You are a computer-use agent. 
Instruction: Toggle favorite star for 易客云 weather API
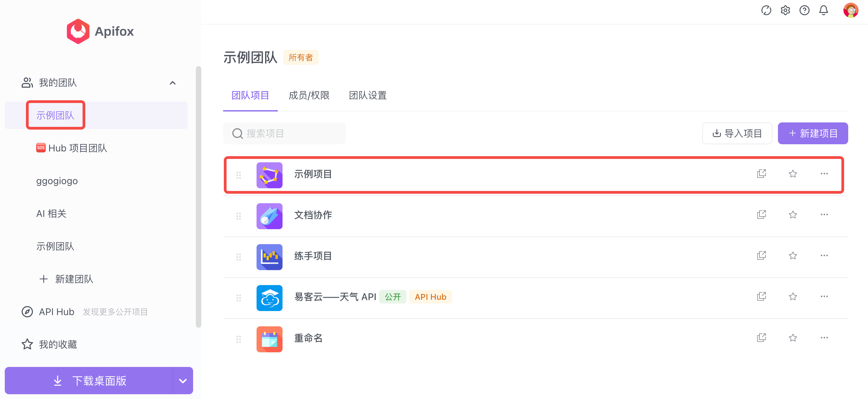[793, 297]
